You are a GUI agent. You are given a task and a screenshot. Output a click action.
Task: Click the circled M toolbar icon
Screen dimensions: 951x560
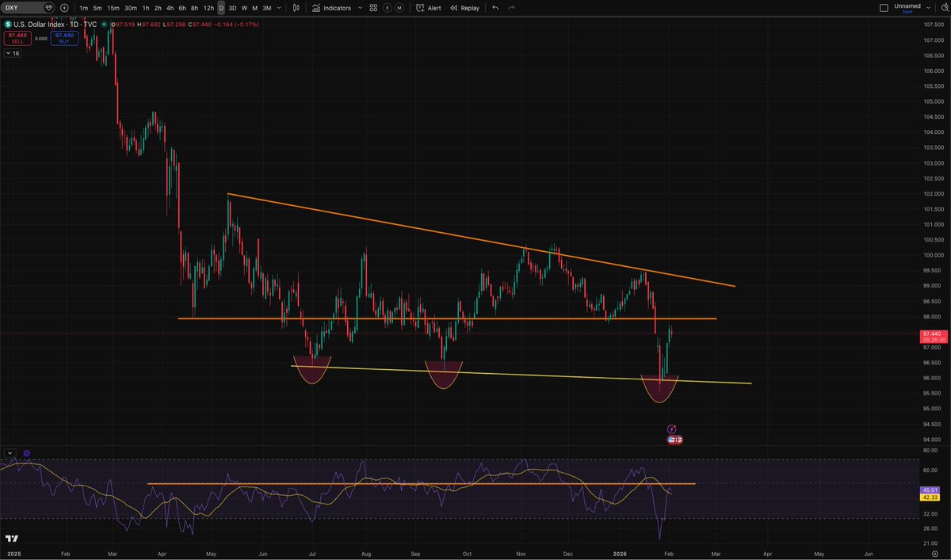coord(399,7)
